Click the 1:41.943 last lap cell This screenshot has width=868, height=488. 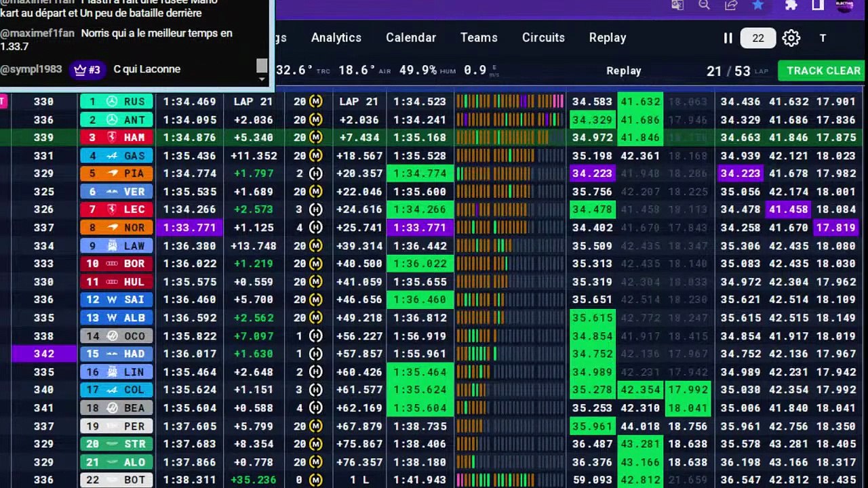420,480
